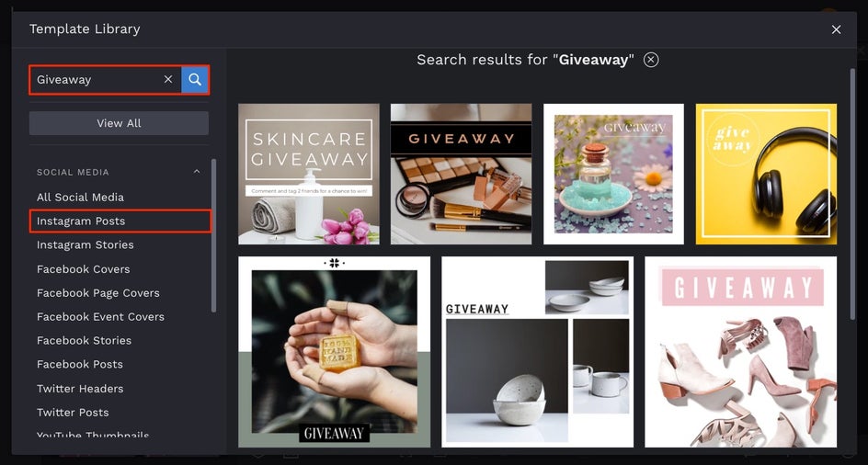Select the pink shoes Giveaway template
This screenshot has width=868, height=465.
741,352
